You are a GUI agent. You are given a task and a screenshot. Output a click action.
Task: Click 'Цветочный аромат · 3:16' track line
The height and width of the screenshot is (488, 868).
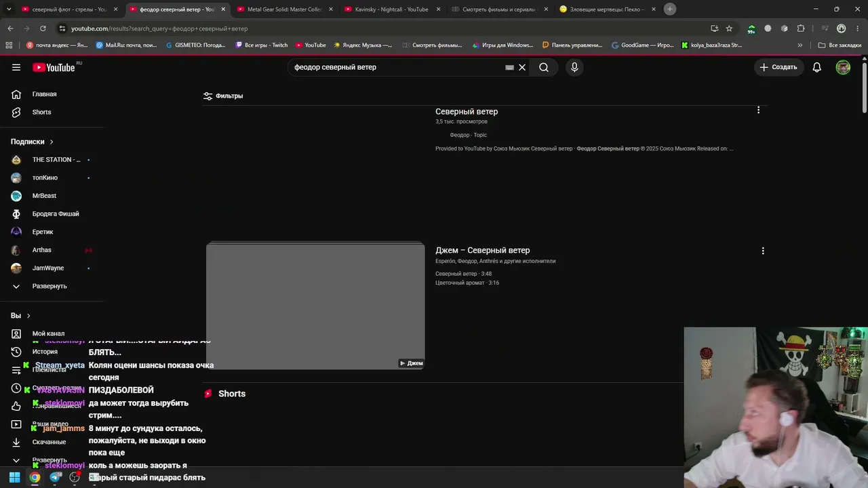[467, 283]
